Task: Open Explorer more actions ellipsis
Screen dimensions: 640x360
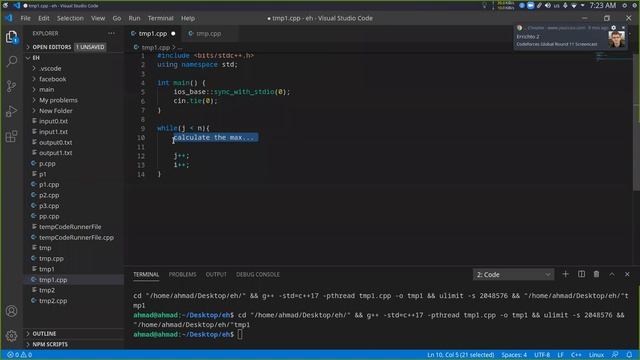Action: point(111,33)
